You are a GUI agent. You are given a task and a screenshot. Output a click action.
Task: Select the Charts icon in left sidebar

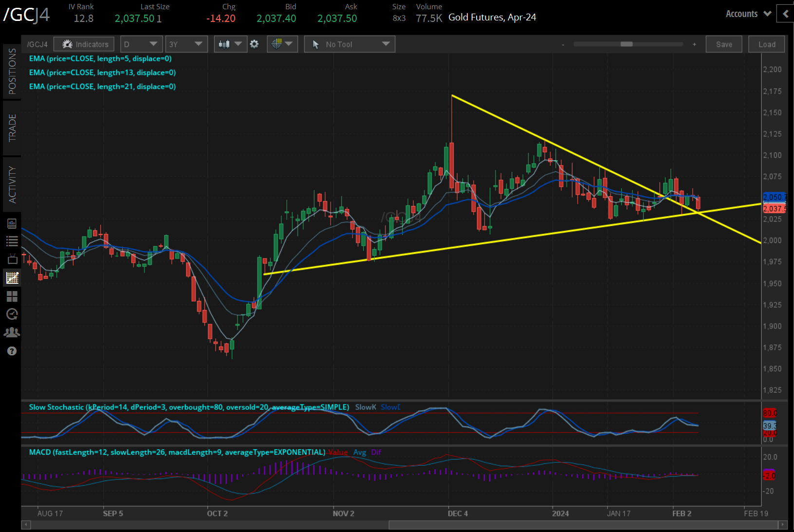click(x=12, y=277)
